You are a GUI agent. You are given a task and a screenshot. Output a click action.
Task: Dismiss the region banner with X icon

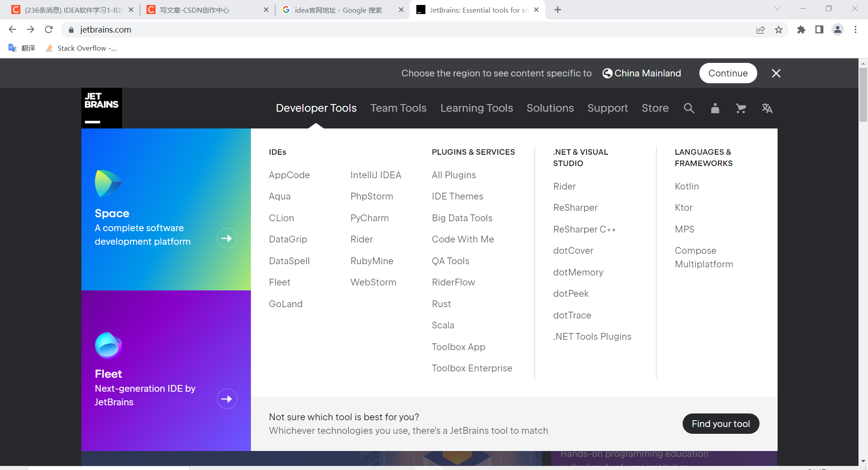776,73
